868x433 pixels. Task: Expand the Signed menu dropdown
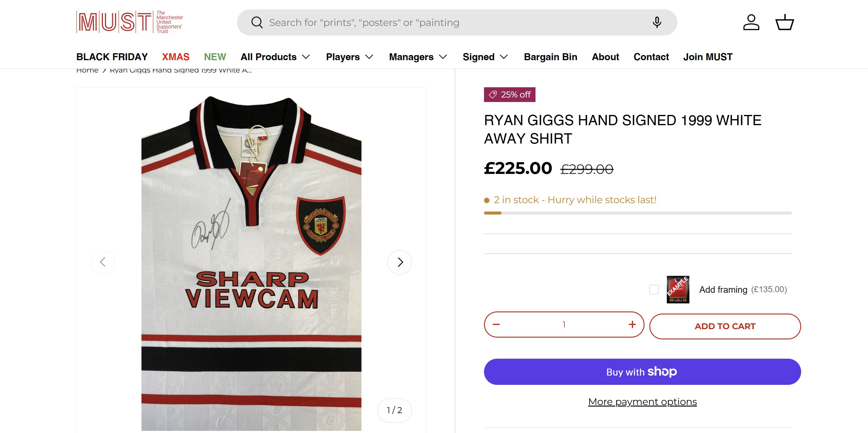pos(485,57)
